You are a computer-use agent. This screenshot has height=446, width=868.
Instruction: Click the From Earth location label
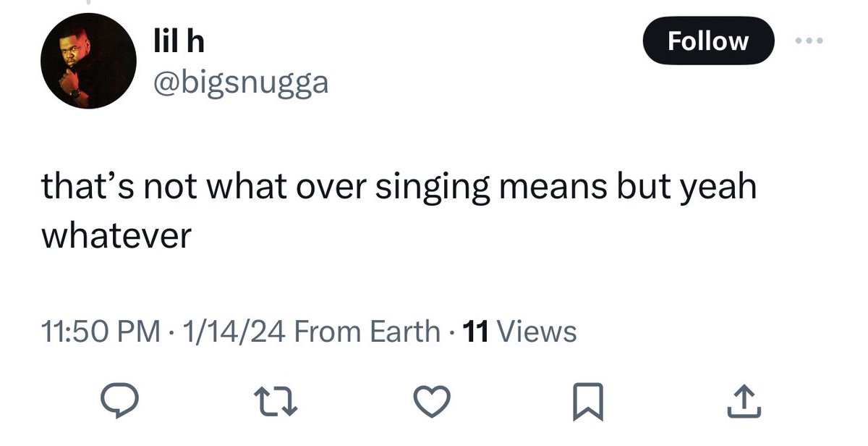click(367, 332)
